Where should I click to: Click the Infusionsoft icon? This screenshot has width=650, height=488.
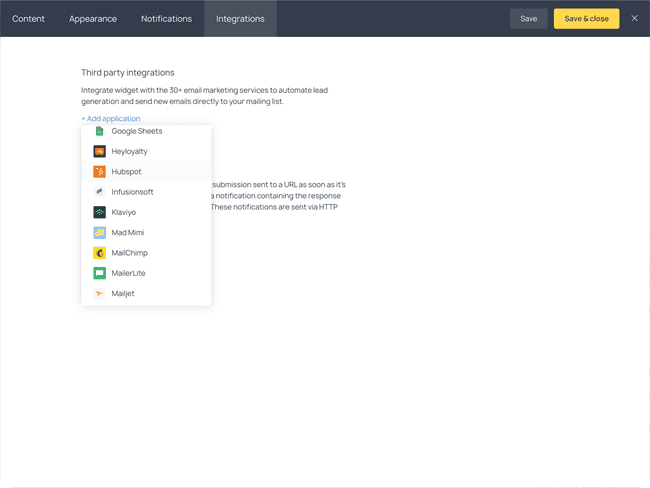pyautogui.click(x=99, y=192)
